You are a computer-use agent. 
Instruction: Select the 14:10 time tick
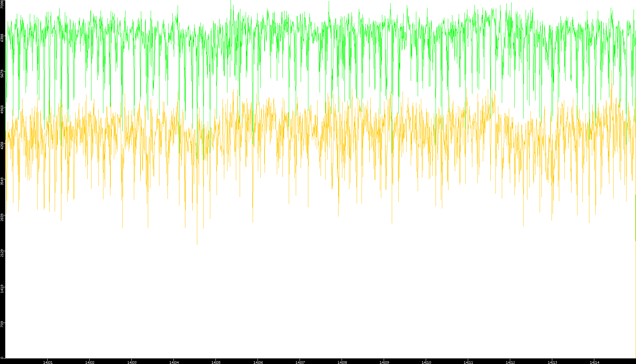(x=426, y=362)
